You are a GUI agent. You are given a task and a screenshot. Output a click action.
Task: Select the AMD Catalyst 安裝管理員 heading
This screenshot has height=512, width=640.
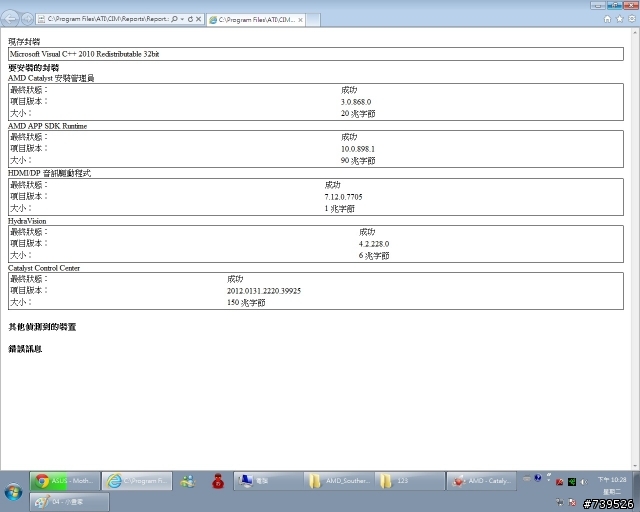pos(51,78)
